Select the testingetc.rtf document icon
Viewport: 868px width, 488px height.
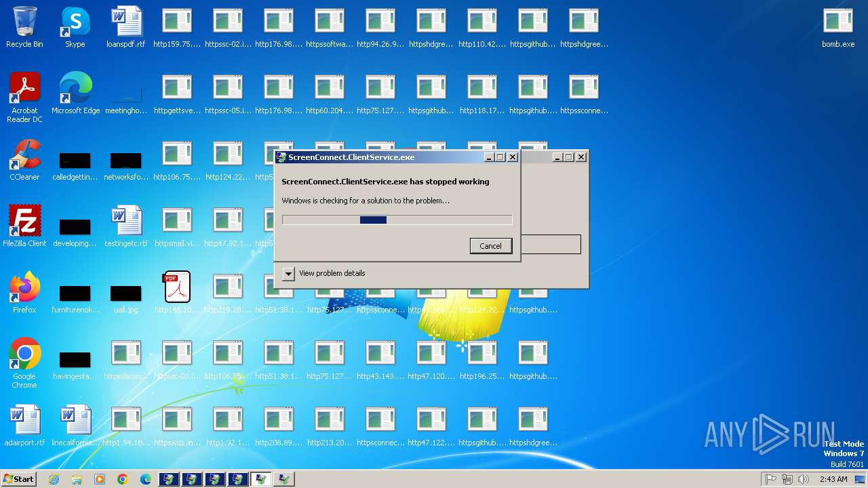point(126,226)
